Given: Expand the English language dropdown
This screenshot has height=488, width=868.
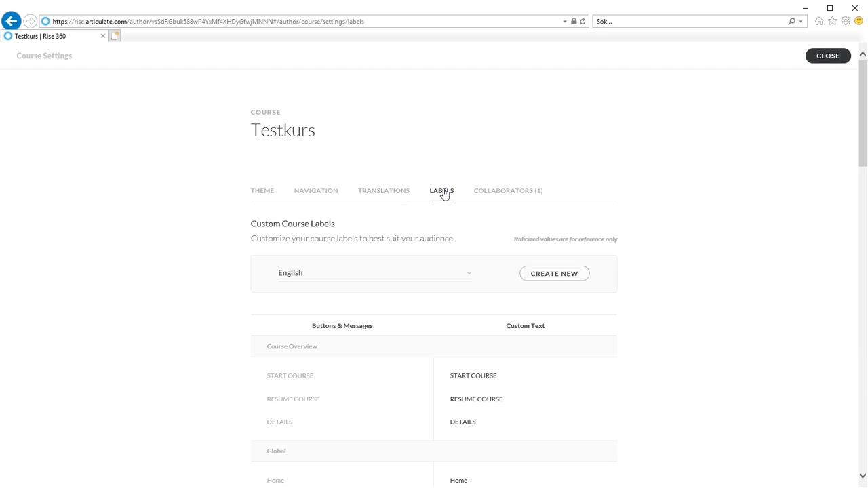Looking at the screenshot, I should pos(375,273).
